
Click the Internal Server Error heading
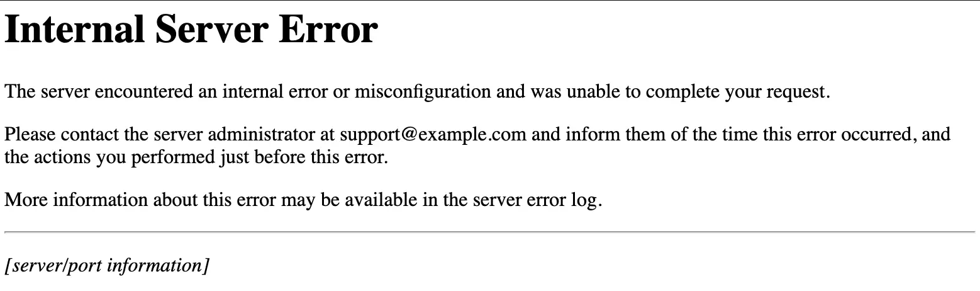(191, 30)
